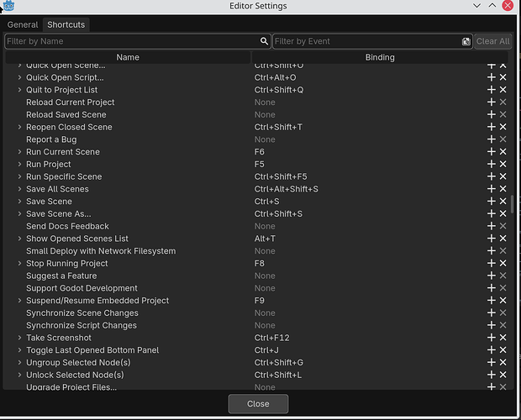Add a binding to Send Docs Feedback
The width and height of the screenshot is (521, 420).
pyautogui.click(x=491, y=226)
